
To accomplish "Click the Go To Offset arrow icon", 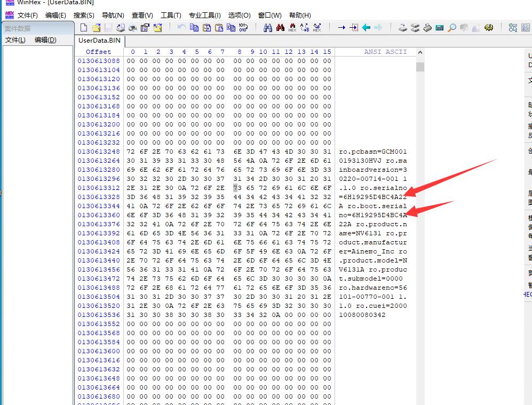I will point(342,28).
